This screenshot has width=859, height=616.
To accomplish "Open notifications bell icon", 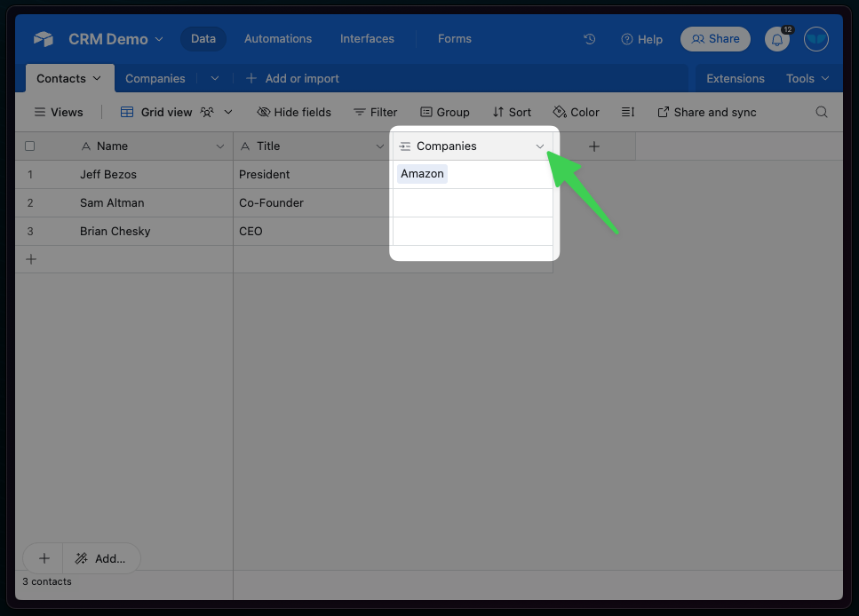I will [x=776, y=39].
